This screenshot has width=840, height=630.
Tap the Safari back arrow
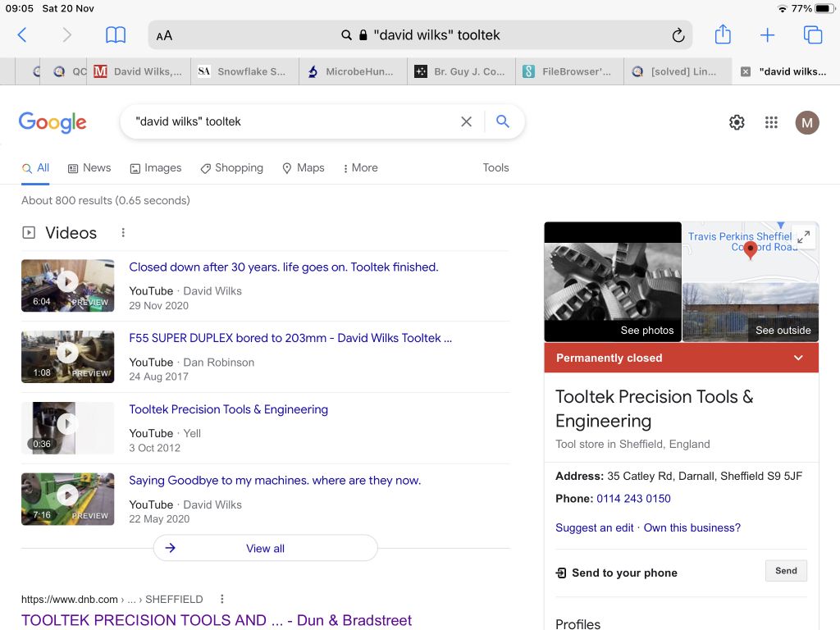(x=22, y=34)
